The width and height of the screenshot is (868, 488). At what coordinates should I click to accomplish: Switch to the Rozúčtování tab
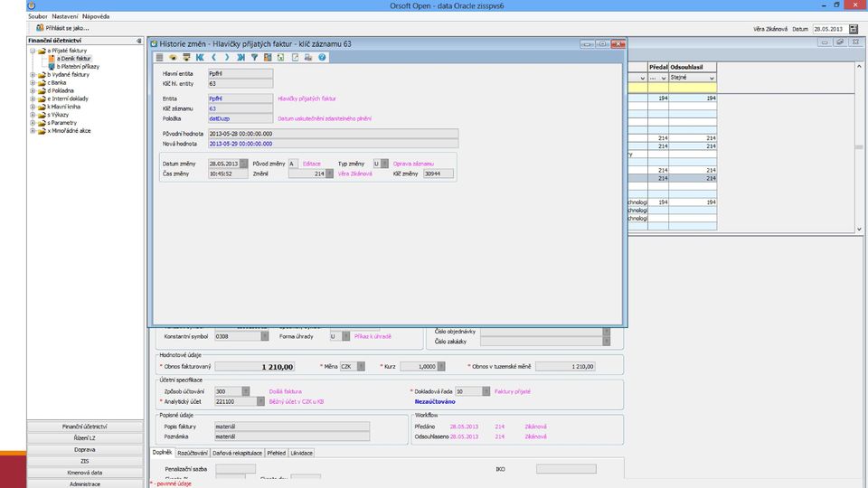tap(193, 453)
